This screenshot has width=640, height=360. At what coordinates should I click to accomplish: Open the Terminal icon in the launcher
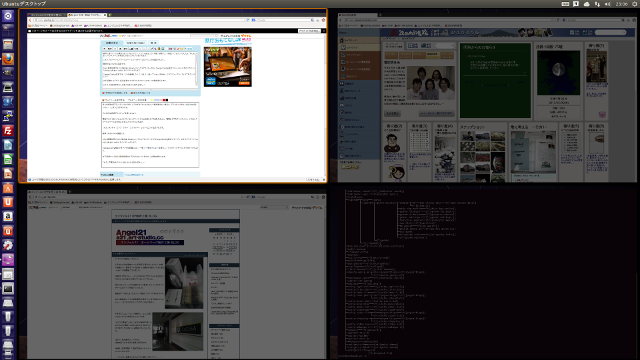[x=8, y=289]
